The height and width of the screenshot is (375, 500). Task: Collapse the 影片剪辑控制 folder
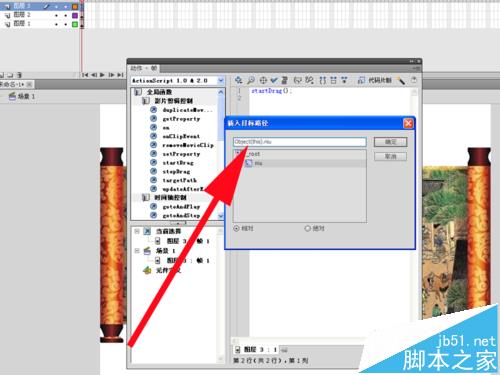146,101
